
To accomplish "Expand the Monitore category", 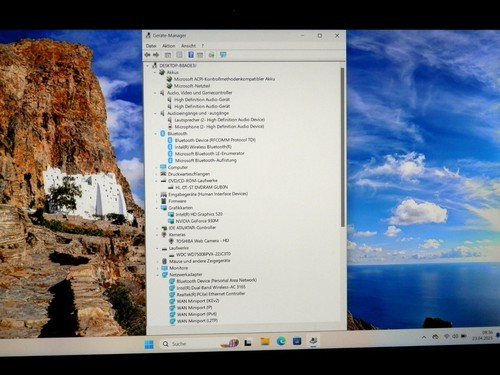I will click(157, 268).
